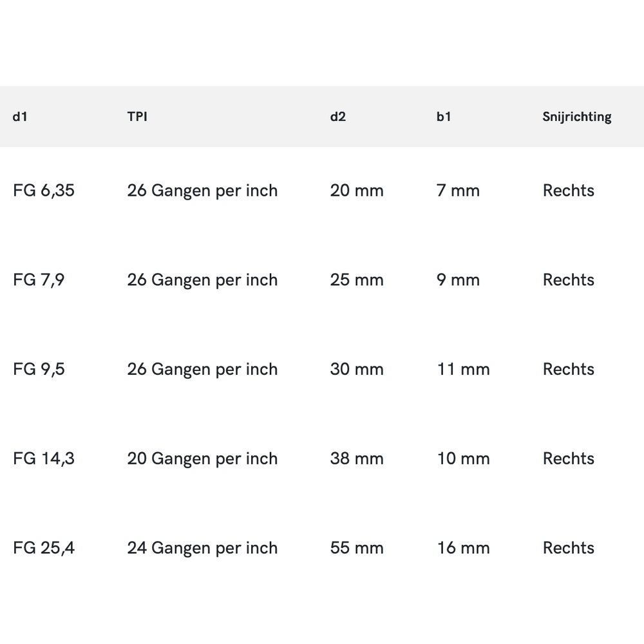Select the Snijrichting column header
This screenshot has height=644, width=644.
point(577,117)
